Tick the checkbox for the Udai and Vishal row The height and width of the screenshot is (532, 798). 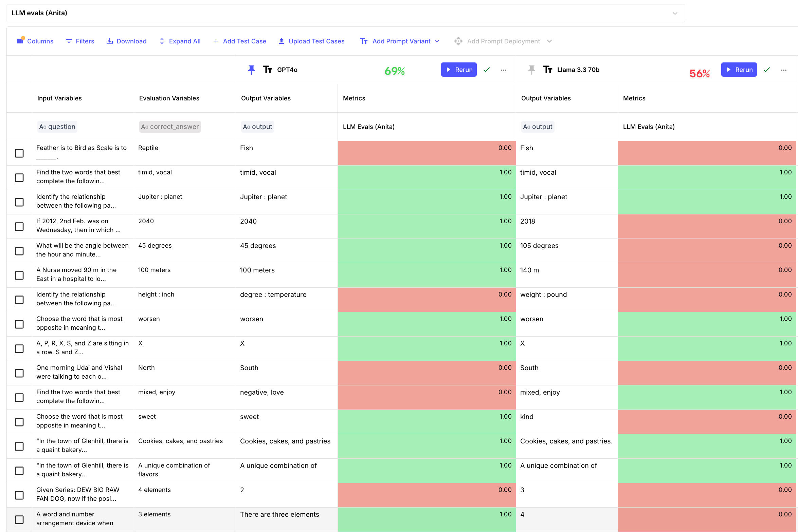coord(19,373)
